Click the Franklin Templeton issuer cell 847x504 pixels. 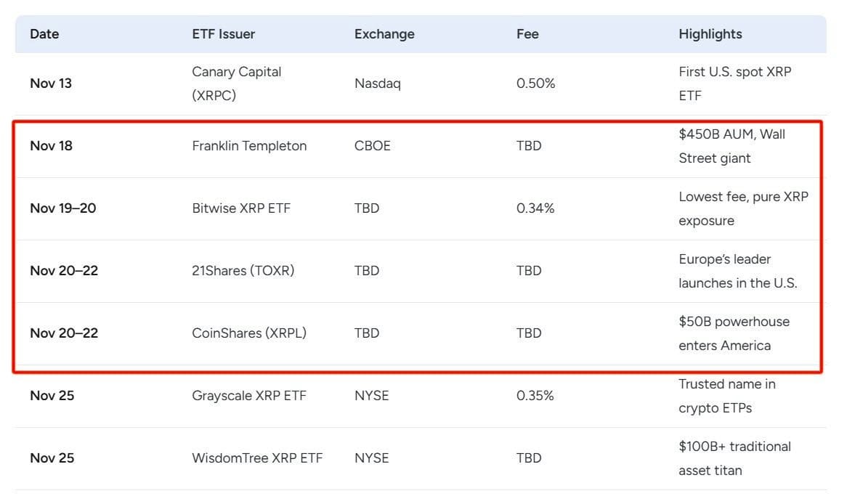coord(249,146)
